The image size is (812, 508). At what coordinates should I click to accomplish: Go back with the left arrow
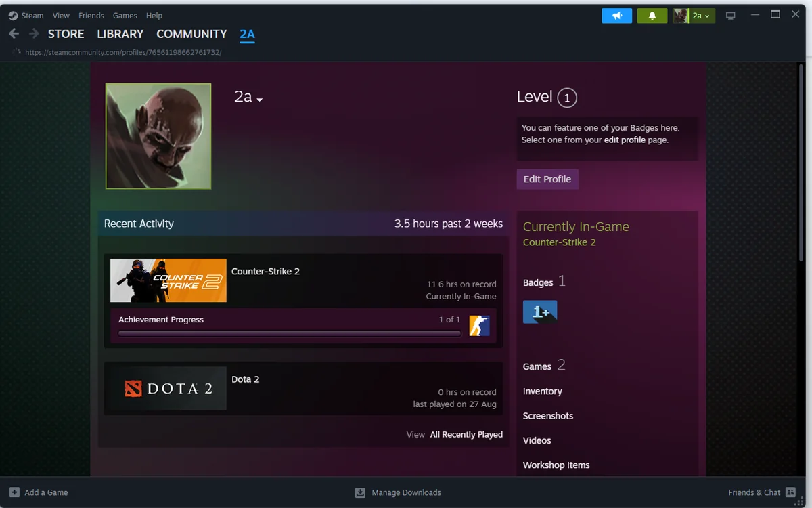14,34
